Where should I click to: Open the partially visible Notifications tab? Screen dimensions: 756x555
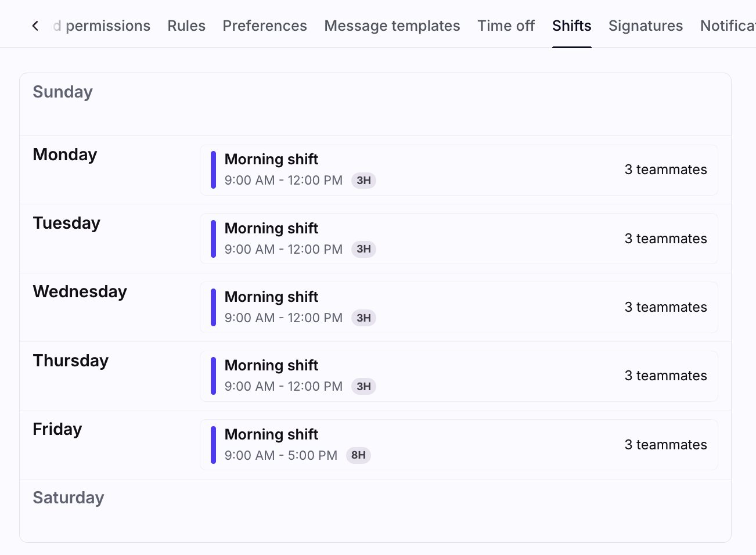pyautogui.click(x=727, y=26)
